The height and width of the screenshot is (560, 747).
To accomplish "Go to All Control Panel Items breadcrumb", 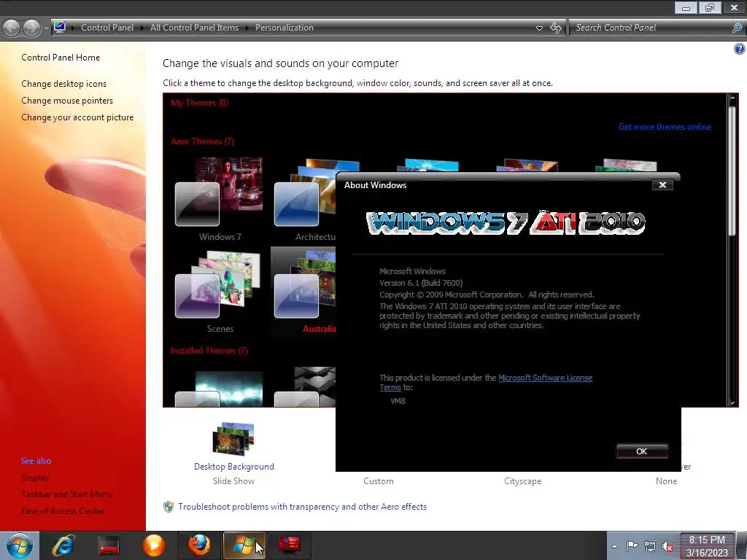I will (194, 28).
